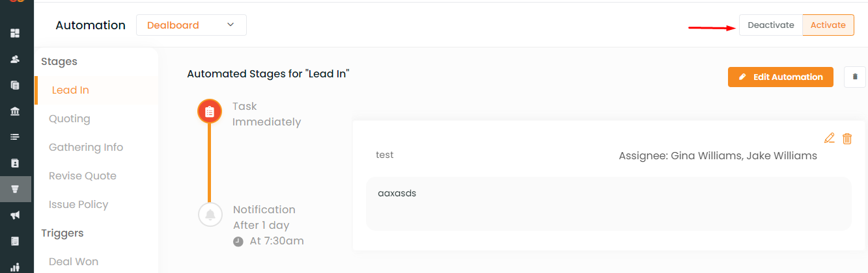The width and height of the screenshot is (868, 273).
Task: Click the pencil edit icon for test task
Action: coord(829,138)
